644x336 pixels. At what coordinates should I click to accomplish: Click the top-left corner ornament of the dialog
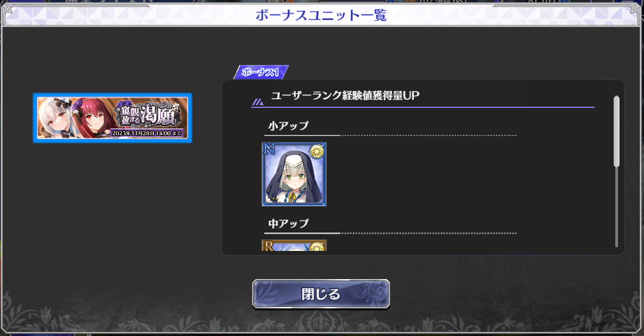tap(9, 14)
